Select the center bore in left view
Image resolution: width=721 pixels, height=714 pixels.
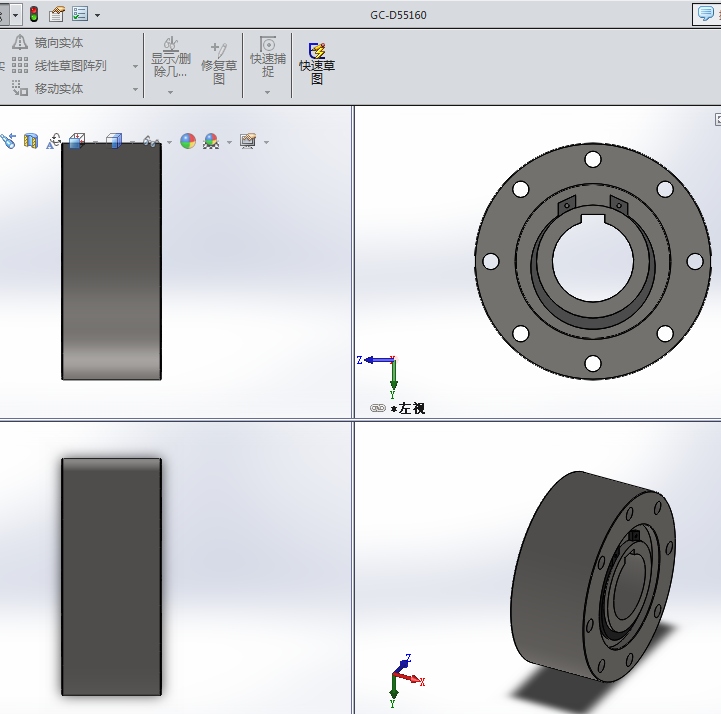tap(593, 261)
